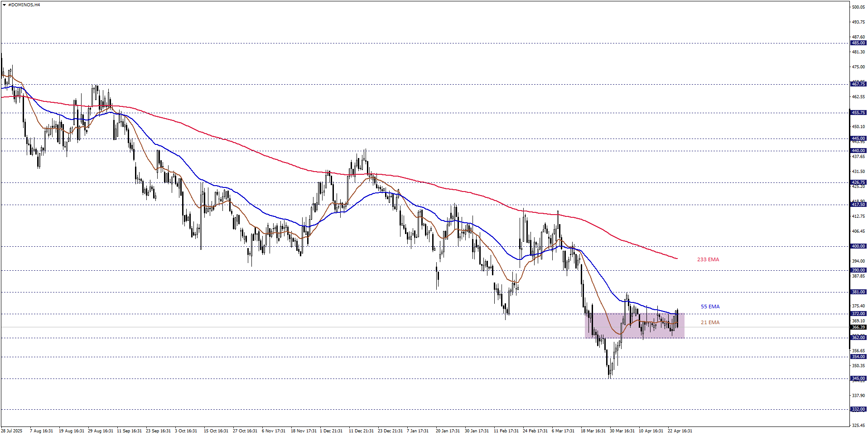The image size is (868, 436).
Task: Click the 485.00 horizontal level price tag
Action: 858,43
